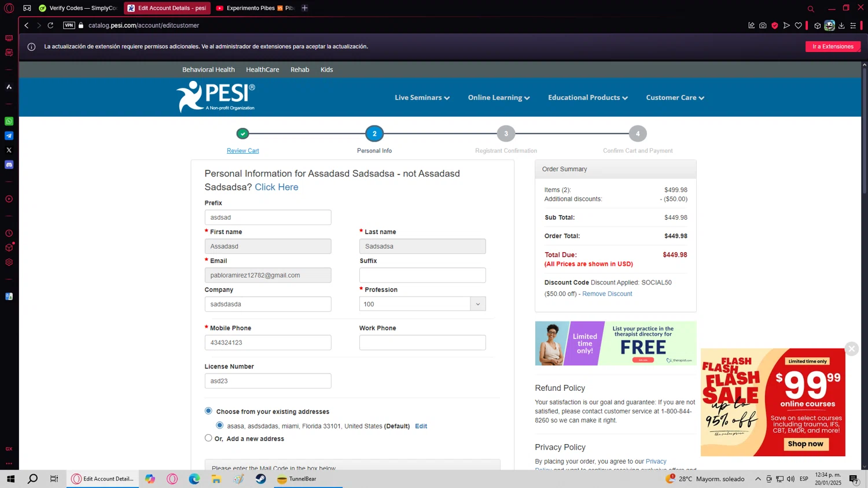Open X (Twitter) in the sidebar

click(9, 150)
